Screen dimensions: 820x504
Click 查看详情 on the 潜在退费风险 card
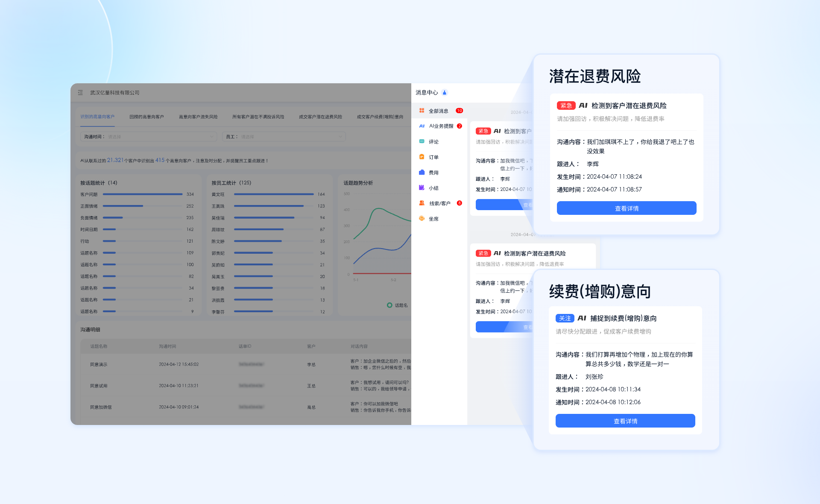click(626, 208)
